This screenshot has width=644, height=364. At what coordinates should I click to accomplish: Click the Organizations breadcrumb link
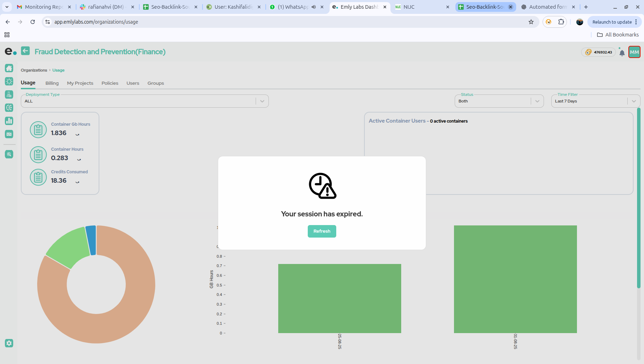(x=34, y=70)
